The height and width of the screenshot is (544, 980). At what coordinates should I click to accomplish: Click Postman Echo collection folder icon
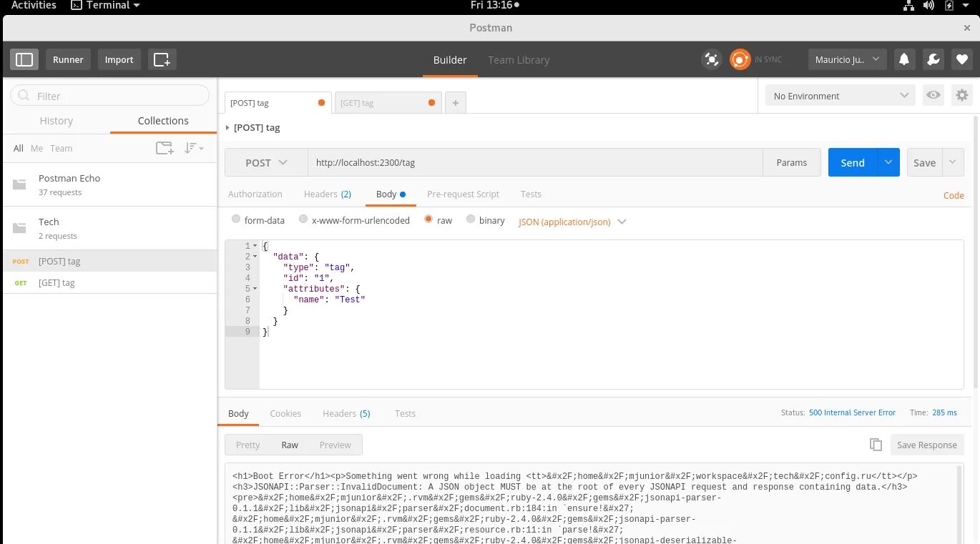click(x=19, y=184)
